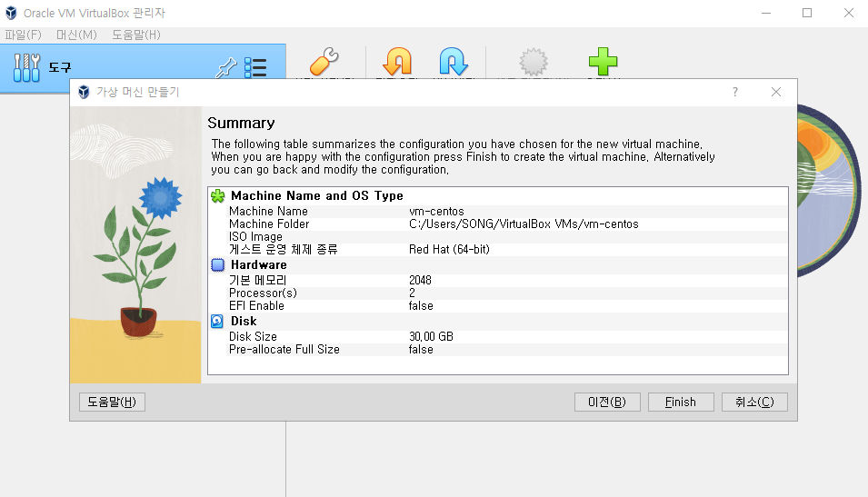Select the 게스트 운영 체제 종류 row label

point(284,250)
